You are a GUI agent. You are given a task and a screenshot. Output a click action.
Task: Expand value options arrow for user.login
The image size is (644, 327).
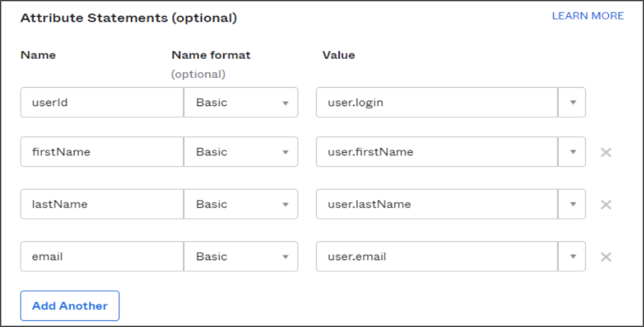point(572,102)
